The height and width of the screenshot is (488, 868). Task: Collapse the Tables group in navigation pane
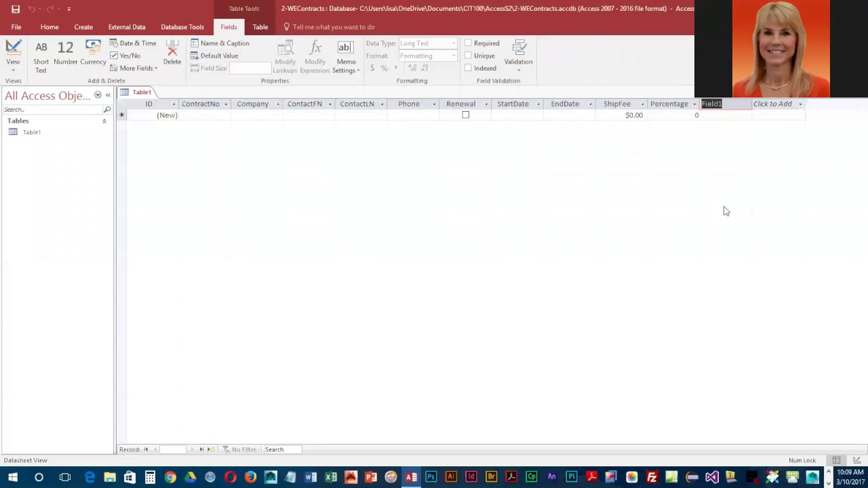click(x=104, y=121)
